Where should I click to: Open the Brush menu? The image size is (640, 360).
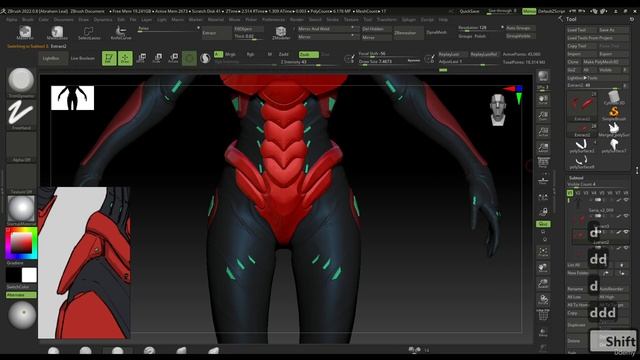(x=28, y=20)
